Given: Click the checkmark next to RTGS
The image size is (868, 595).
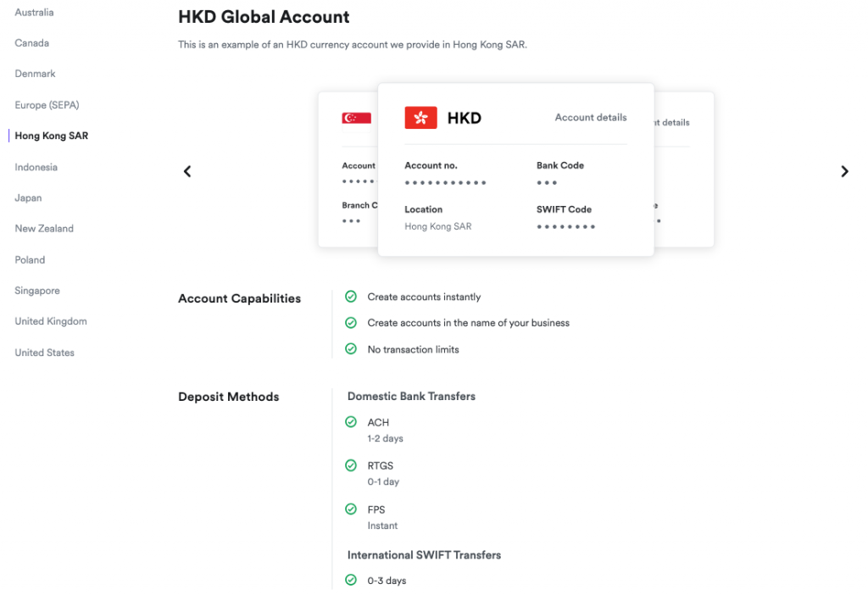Looking at the screenshot, I should 351,465.
